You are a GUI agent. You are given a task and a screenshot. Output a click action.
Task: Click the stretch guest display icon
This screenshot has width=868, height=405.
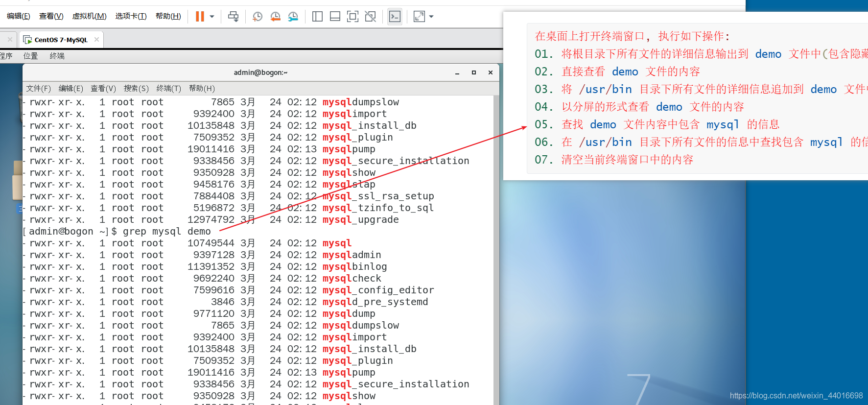click(x=419, y=17)
